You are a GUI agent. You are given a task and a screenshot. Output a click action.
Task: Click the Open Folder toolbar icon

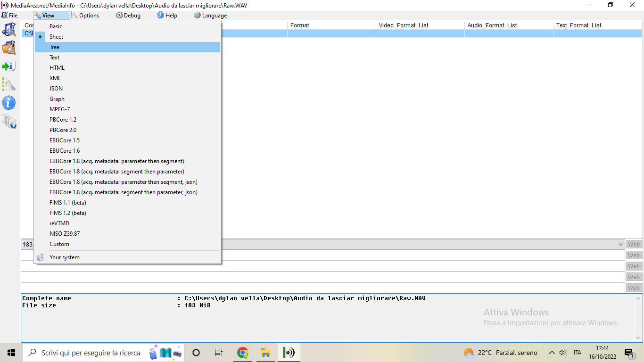9,48
